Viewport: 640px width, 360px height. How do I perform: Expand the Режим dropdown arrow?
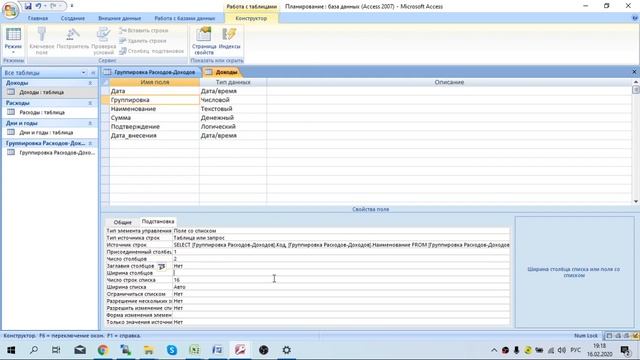(x=13, y=52)
